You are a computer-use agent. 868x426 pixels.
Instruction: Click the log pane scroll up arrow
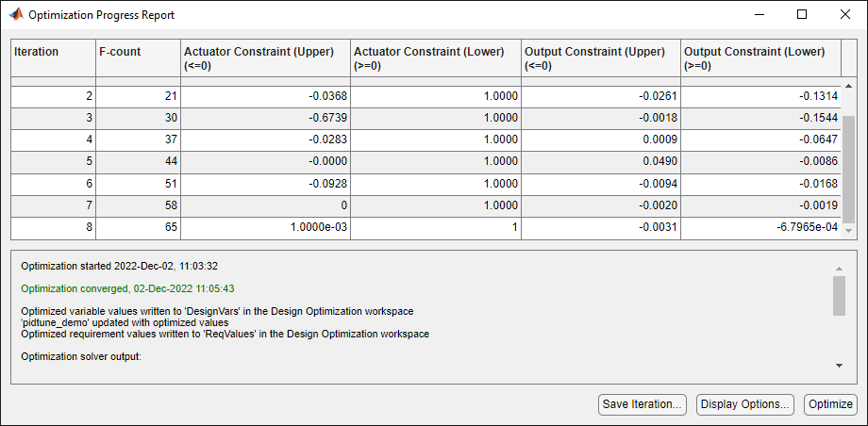tap(839, 269)
